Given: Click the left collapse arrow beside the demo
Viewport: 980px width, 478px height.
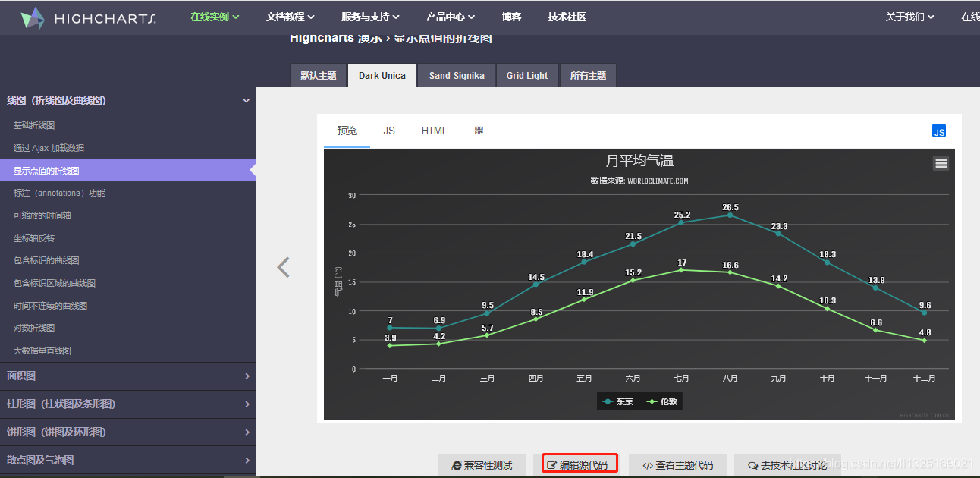Looking at the screenshot, I should tap(284, 267).
